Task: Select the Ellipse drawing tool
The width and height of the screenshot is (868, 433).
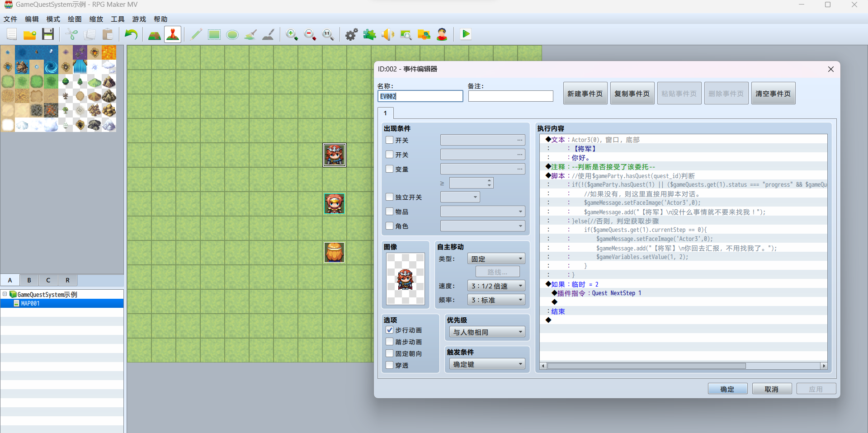Action: point(232,34)
